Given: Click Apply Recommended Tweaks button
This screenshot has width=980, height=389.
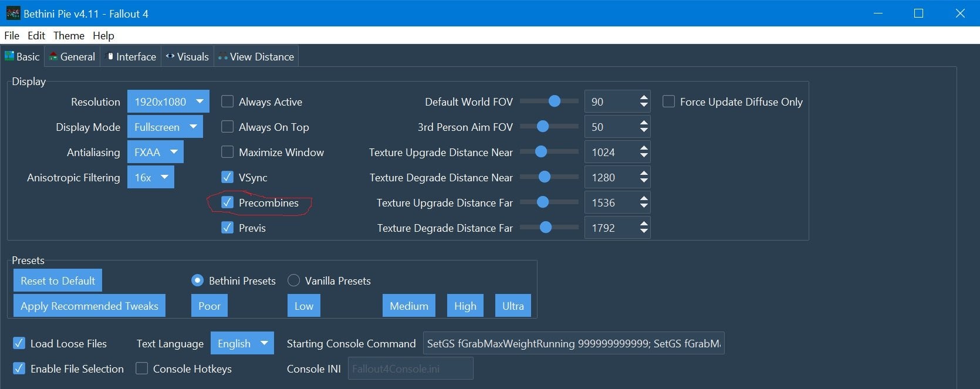Looking at the screenshot, I should (x=90, y=306).
